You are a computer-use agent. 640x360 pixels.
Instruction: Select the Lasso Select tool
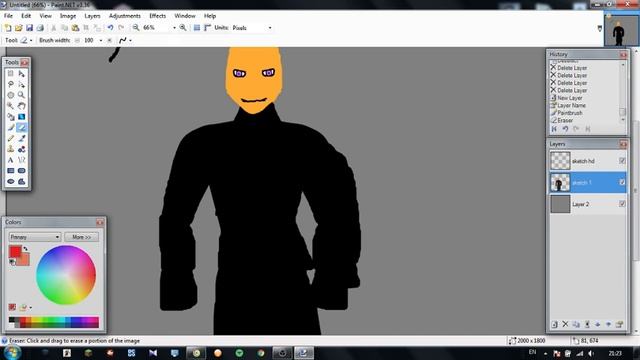[11, 84]
